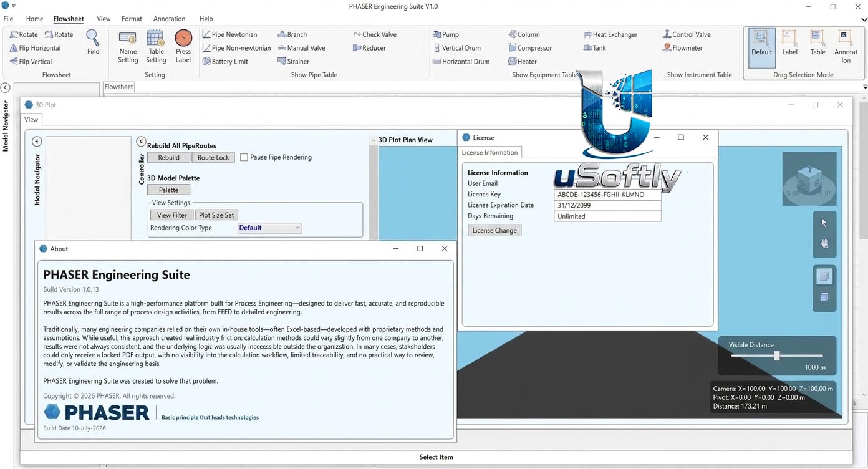Collapse the 3D Plot Model Navigator arrow
868x469 pixels.
[x=37, y=142]
